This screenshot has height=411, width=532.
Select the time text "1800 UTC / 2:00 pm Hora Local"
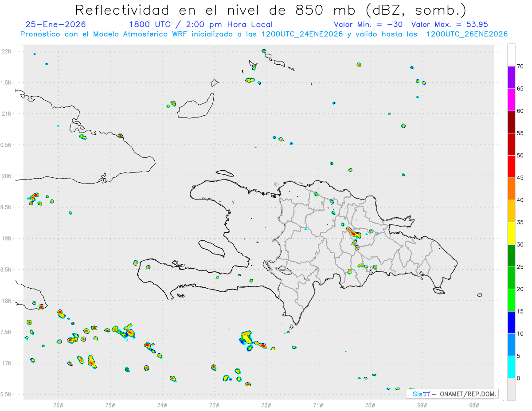[x=201, y=24]
